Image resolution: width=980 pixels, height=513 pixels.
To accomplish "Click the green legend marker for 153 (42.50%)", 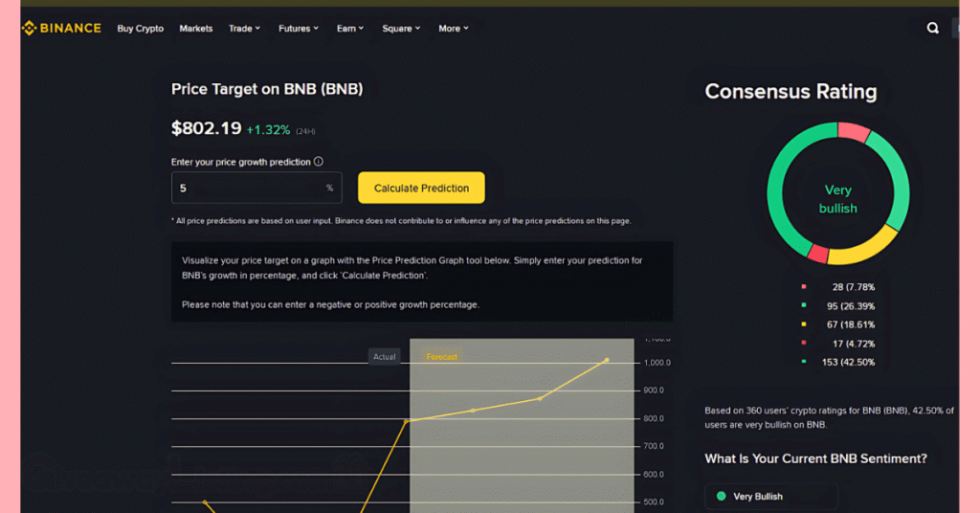I will tap(804, 362).
